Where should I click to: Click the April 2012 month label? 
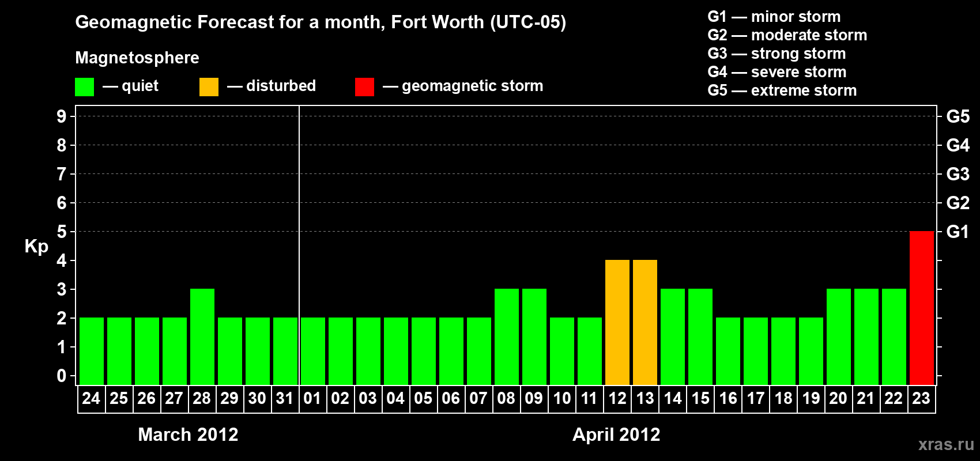pos(616,434)
